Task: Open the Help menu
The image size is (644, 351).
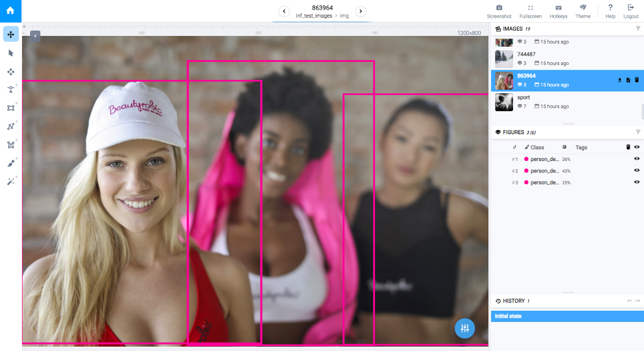Action: [610, 11]
